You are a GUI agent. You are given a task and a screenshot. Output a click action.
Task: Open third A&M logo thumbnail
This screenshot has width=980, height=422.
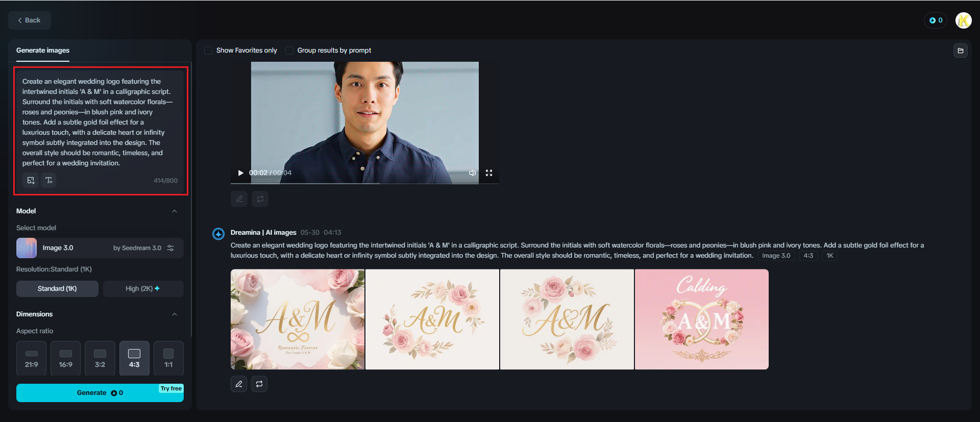coord(567,319)
